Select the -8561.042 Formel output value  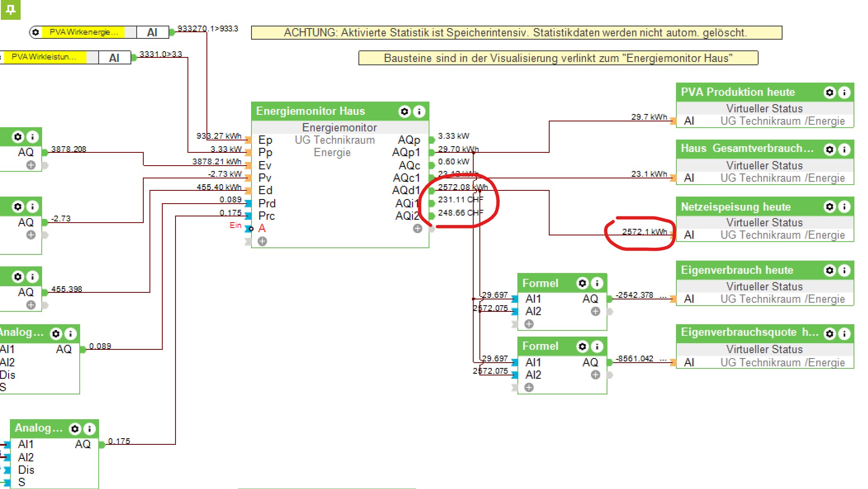point(635,358)
